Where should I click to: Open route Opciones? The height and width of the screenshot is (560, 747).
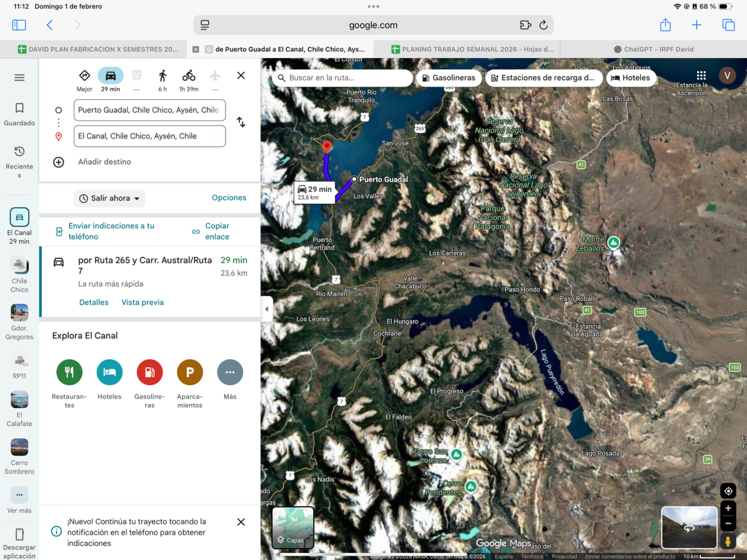(229, 198)
